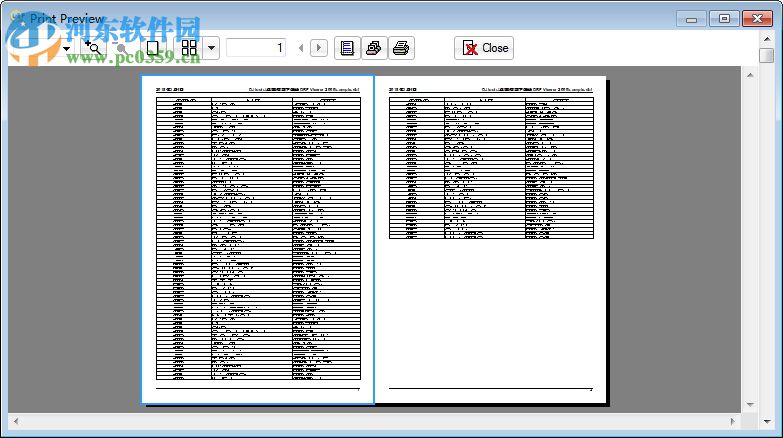This screenshot has width=783, height=438.
Task: Click the preview vertical scrollbar down arrow
Action: [x=750, y=405]
